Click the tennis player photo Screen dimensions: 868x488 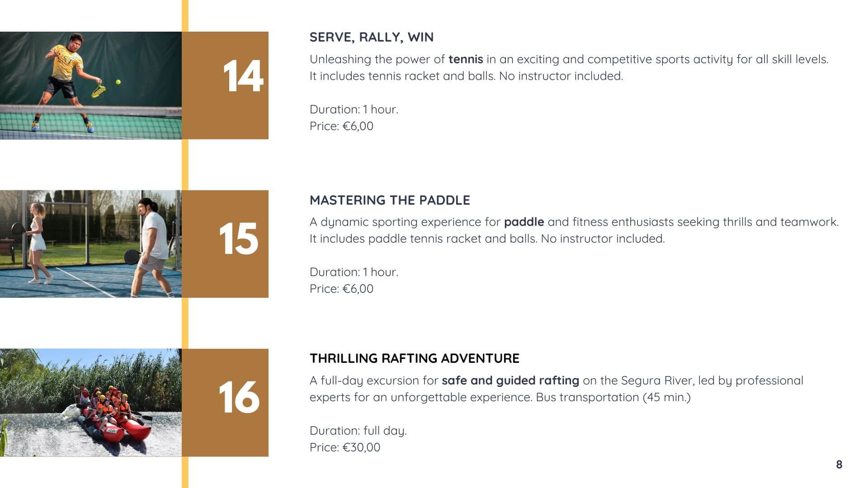(x=91, y=85)
